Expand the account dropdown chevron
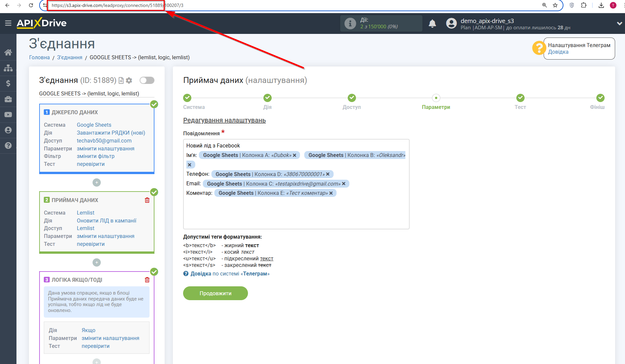The image size is (625, 364). (619, 23)
